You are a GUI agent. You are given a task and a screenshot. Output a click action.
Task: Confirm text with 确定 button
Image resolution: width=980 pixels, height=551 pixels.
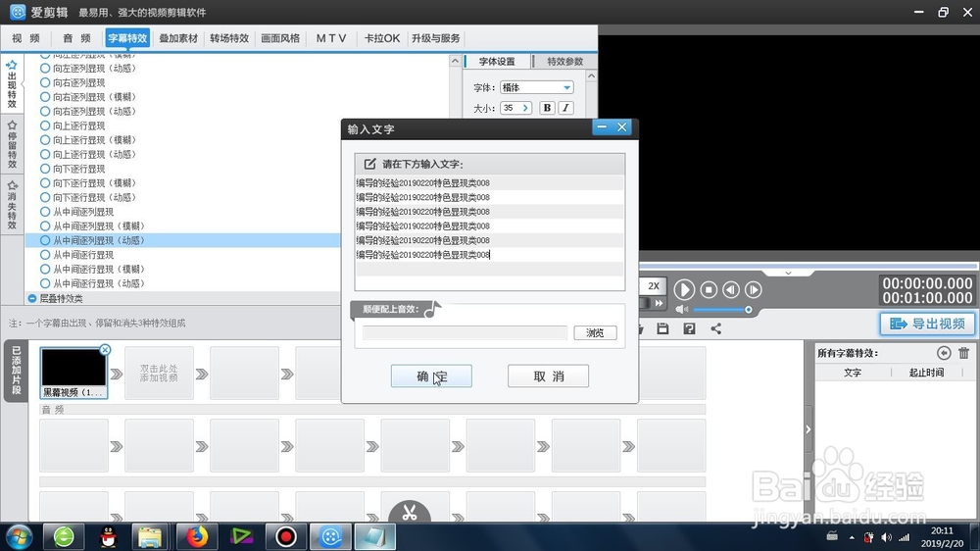pyautogui.click(x=431, y=376)
